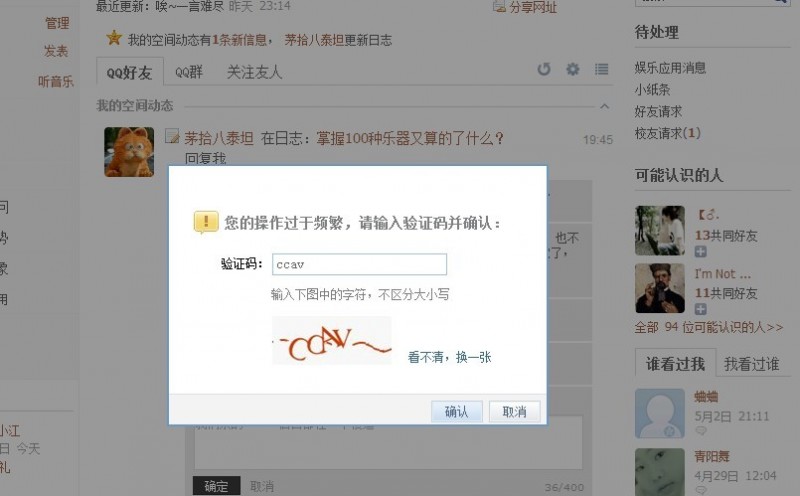Select the 我看过谁 tab
The width and height of the screenshot is (800, 496).
pyautogui.click(x=751, y=364)
